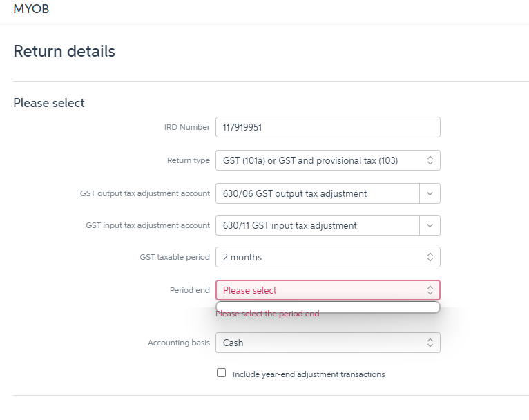Image resolution: width=529 pixels, height=420 pixels.
Task: Open the Return type dropdown
Action: [320, 160]
